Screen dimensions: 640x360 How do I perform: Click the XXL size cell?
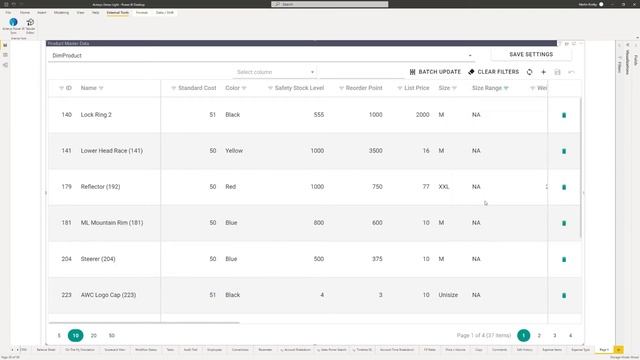click(444, 187)
